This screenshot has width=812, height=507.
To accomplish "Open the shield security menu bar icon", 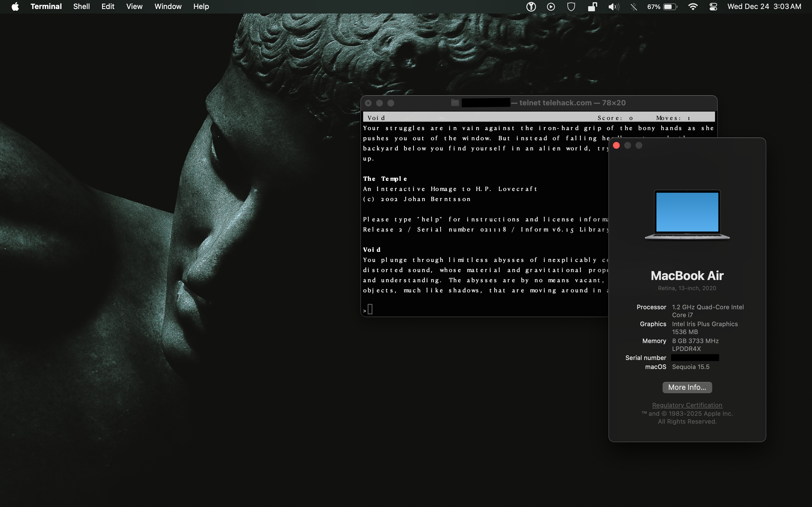I will pos(571,7).
